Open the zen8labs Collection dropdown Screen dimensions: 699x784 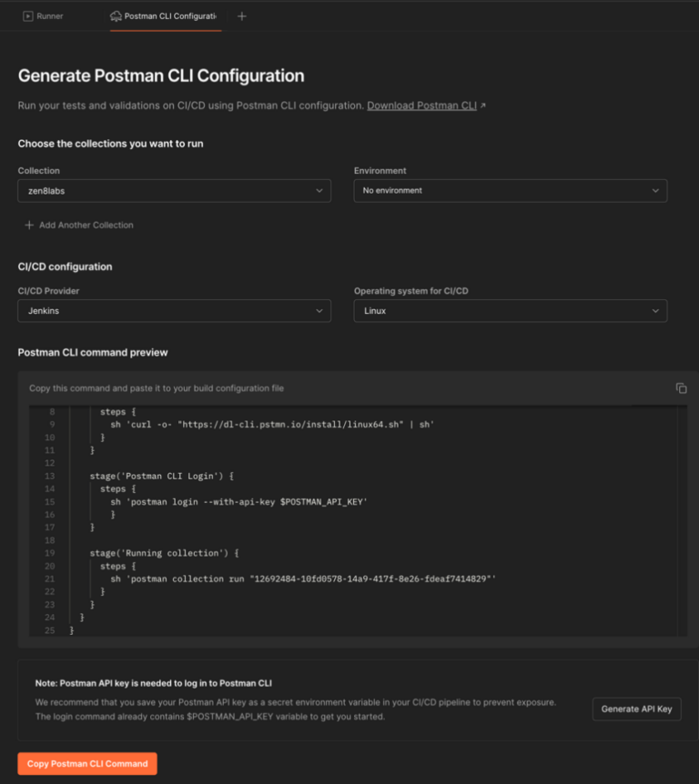tap(175, 191)
